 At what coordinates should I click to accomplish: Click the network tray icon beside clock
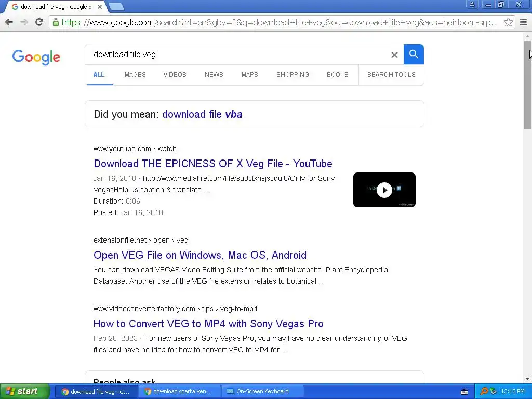[494, 392]
